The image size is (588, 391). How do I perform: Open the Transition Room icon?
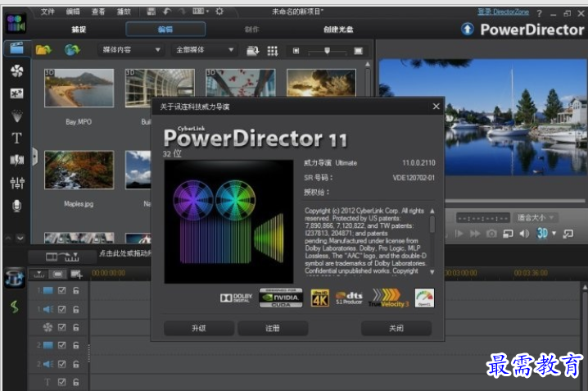(x=17, y=161)
